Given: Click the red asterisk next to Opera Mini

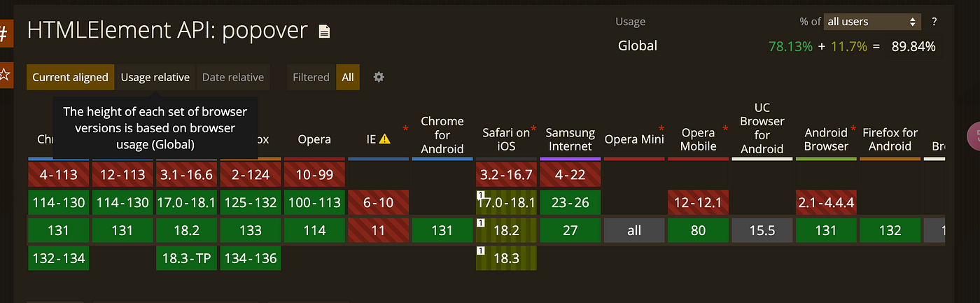Looking at the screenshot, I should tap(661, 129).
